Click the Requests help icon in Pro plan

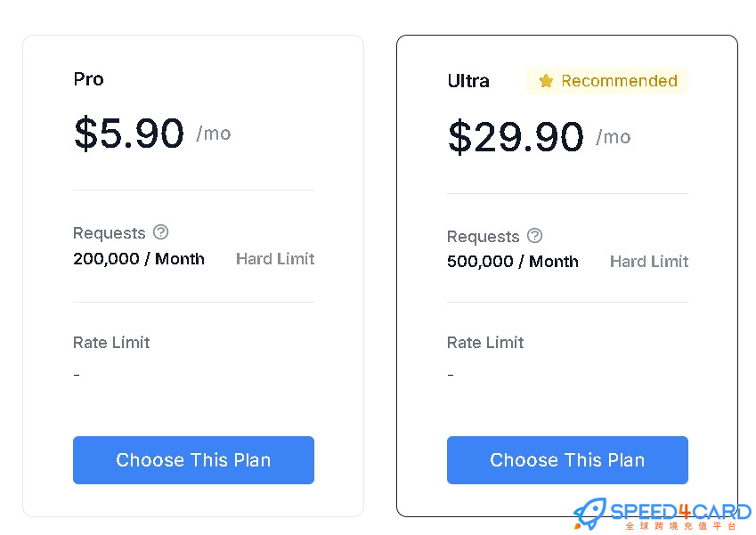pos(160,232)
